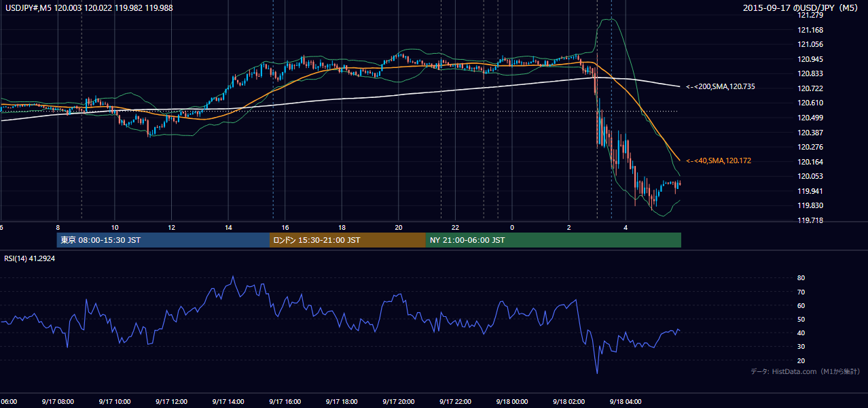This screenshot has width=868, height=408.
Task: Click price axis value 120.945
Action: tap(810, 59)
